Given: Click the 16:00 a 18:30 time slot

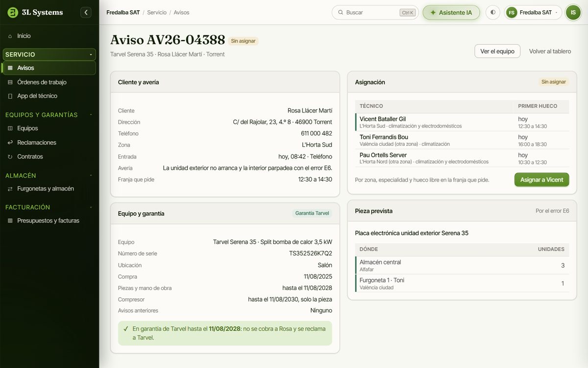Looking at the screenshot, I should click(533, 144).
